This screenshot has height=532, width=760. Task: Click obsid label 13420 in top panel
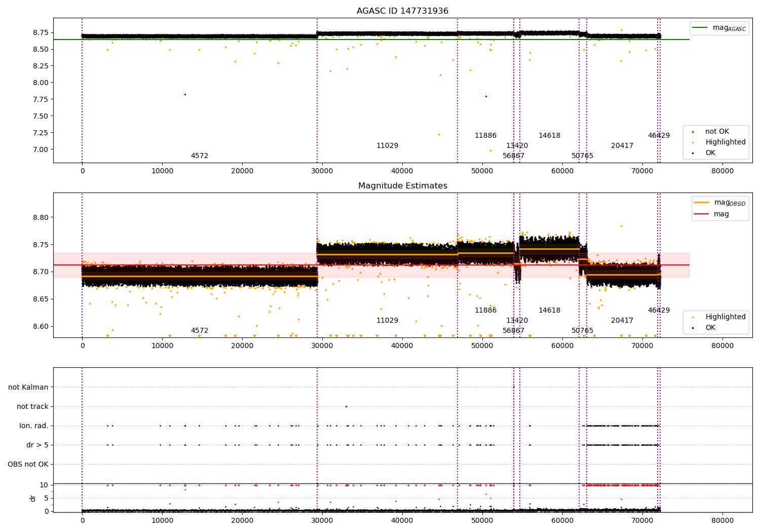(517, 146)
